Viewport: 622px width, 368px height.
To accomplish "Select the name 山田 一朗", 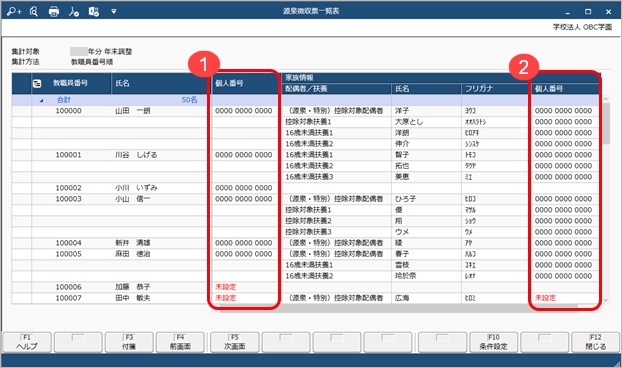I will 132,111.
